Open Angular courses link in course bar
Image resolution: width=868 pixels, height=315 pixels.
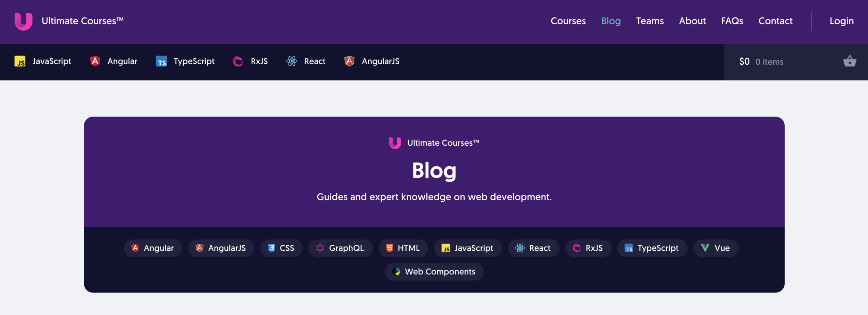click(122, 61)
